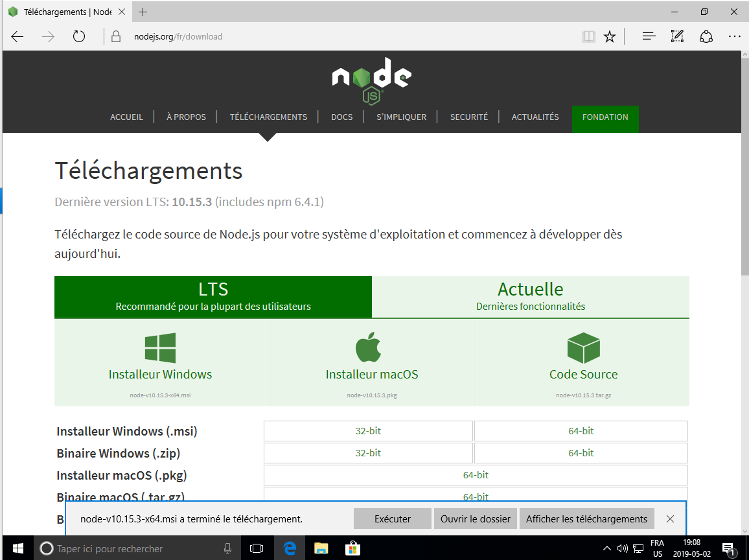
Task: Show hidden system tray icons
Action: 606,548
